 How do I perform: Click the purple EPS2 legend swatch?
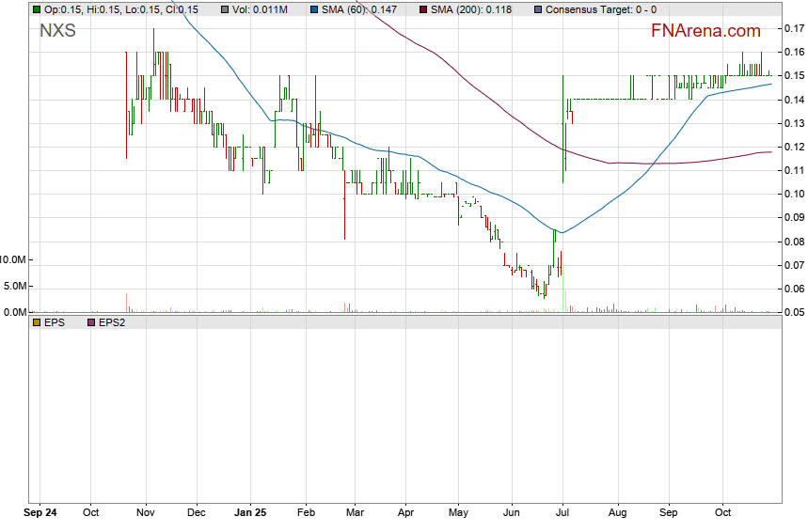click(91, 322)
